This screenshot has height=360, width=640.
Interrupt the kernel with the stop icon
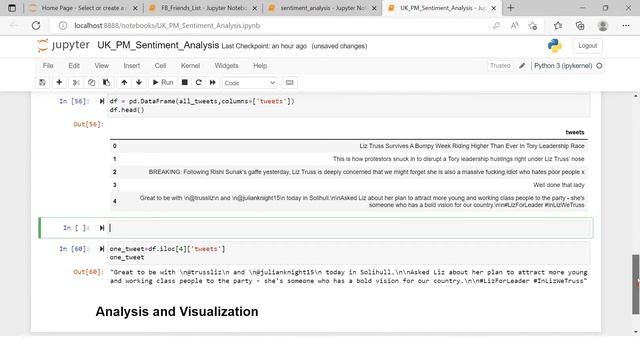[x=184, y=82]
